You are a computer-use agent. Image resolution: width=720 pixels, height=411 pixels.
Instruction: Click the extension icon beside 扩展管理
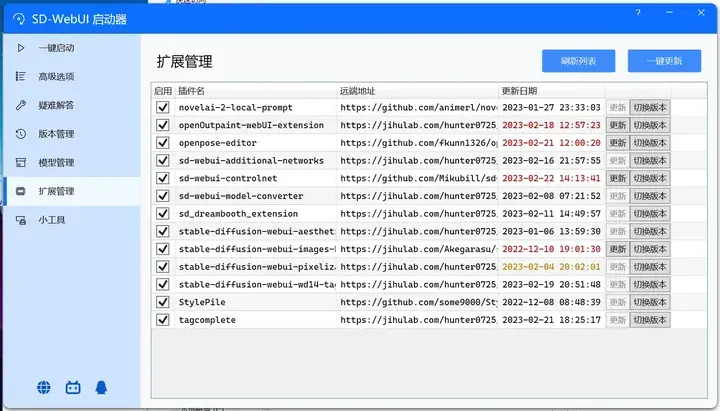coord(21,191)
